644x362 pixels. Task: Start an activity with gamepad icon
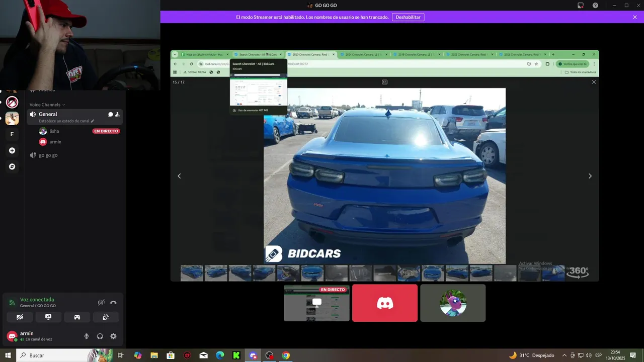(77, 317)
